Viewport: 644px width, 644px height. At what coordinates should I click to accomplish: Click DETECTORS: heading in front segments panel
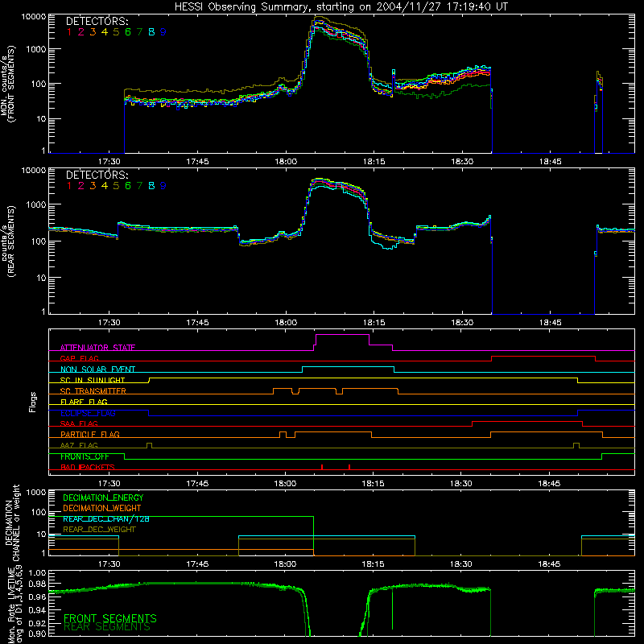point(97,21)
